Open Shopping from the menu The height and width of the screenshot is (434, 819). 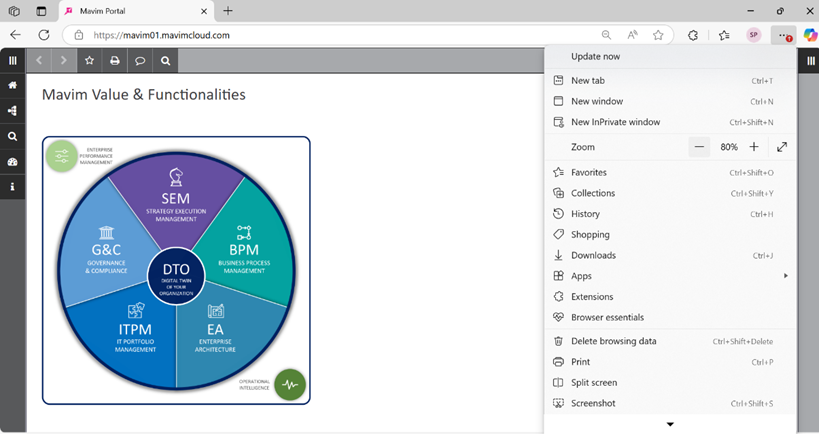pyautogui.click(x=671, y=234)
